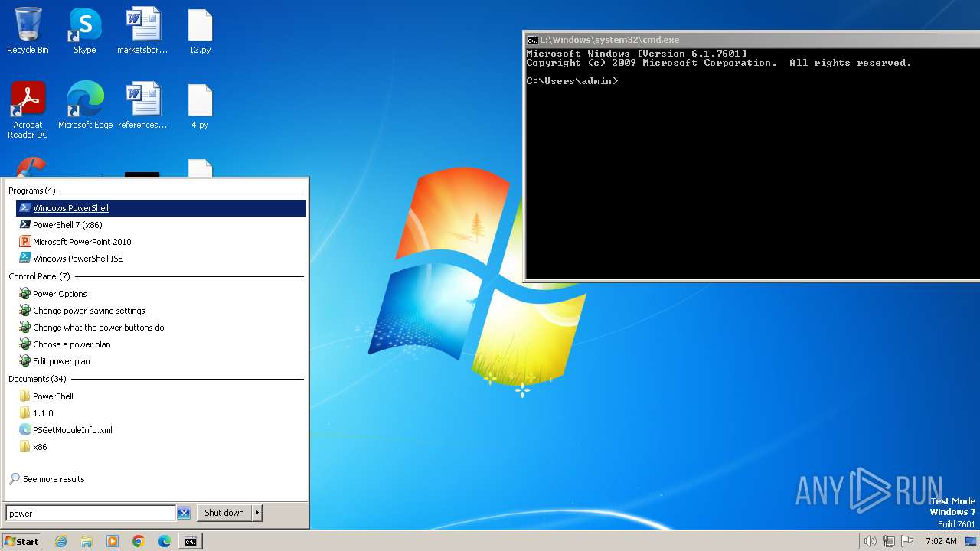
Task: Open Acrobat Reader DC shortcut
Action: 28,110
